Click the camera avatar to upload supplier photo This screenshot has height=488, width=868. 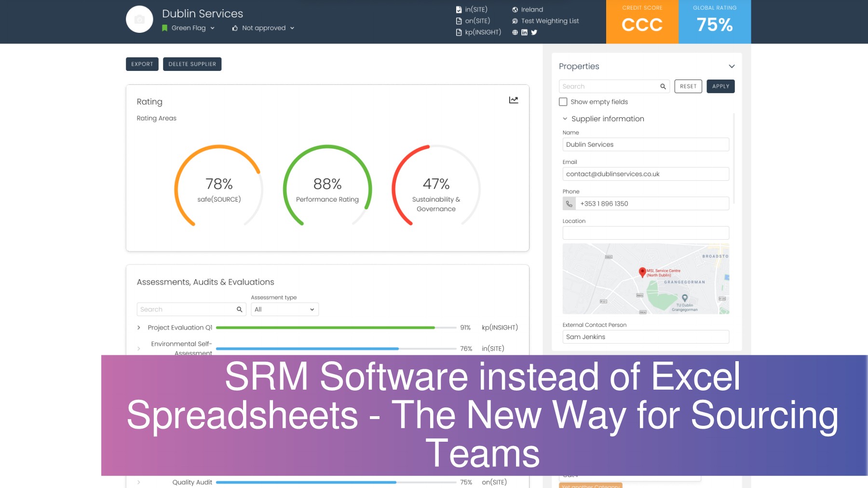(x=139, y=19)
